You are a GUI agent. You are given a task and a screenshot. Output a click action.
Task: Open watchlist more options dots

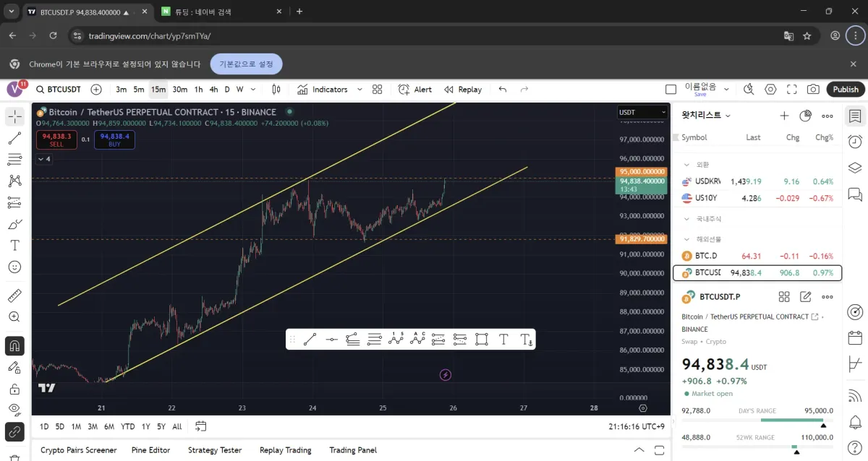[x=827, y=116]
